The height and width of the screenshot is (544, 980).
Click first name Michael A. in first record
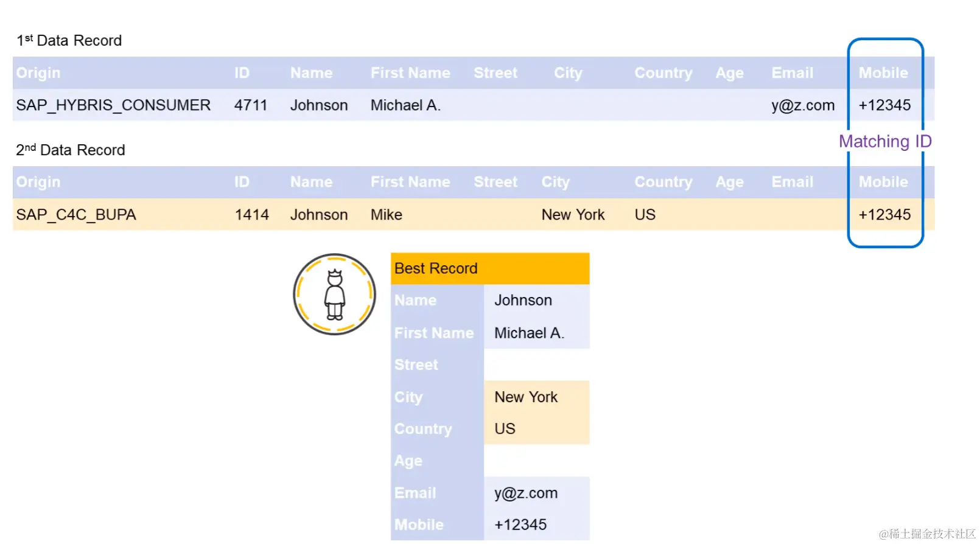pos(405,105)
